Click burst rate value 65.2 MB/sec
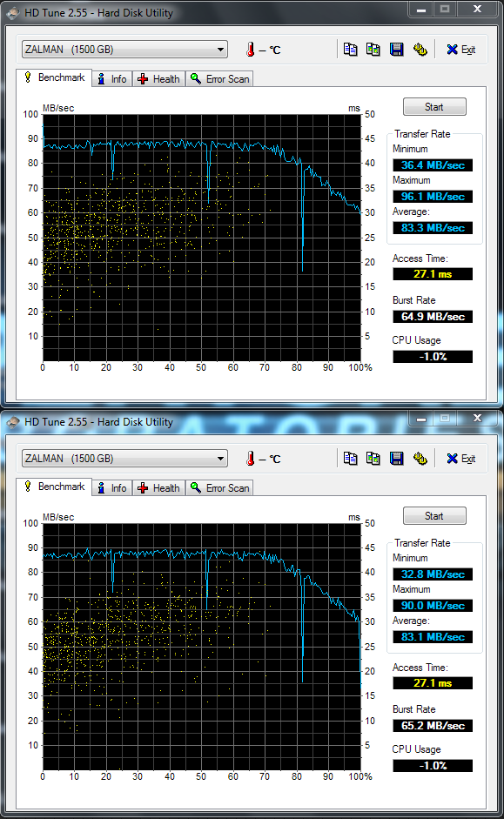Image resolution: width=504 pixels, height=819 pixels. [433, 726]
